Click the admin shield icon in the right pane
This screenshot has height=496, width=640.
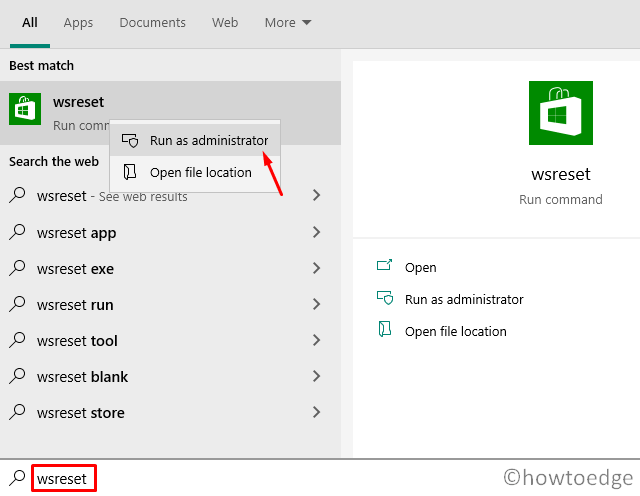click(x=384, y=299)
